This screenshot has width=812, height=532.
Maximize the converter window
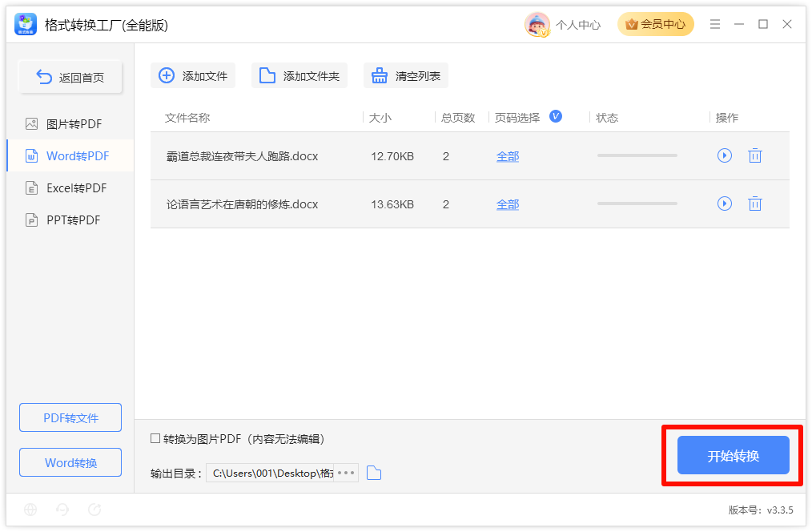763,24
